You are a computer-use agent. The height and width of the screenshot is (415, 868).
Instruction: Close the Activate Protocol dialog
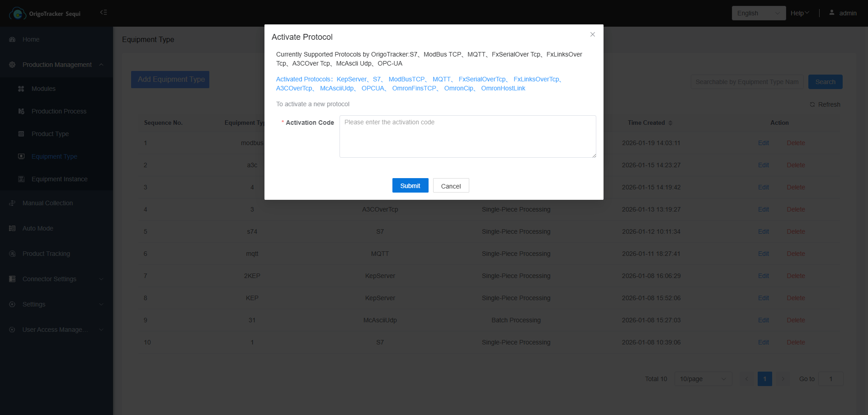592,34
